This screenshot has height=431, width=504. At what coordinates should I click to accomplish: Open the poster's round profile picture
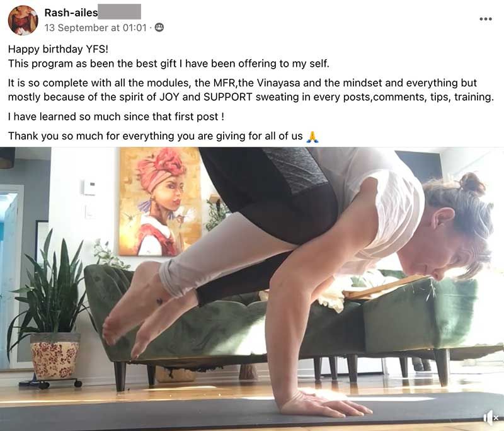coord(23,20)
